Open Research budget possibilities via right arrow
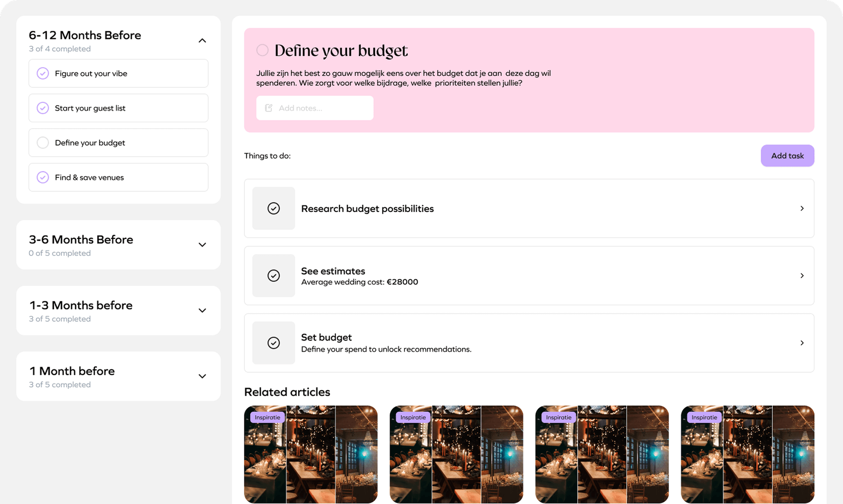This screenshot has height=504, width=843. click(802, 208)
